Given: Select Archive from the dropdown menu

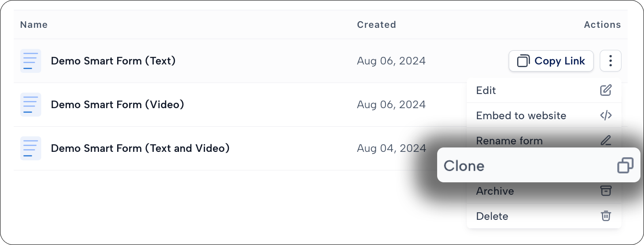Looking at the screenshot, I should (x=544, y=192).
